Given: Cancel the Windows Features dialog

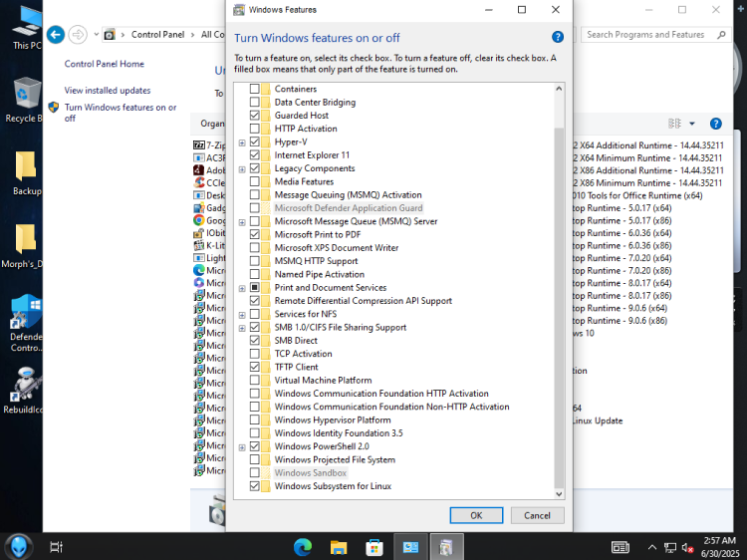Looking at the screenshot, I should tap(538, 515).
